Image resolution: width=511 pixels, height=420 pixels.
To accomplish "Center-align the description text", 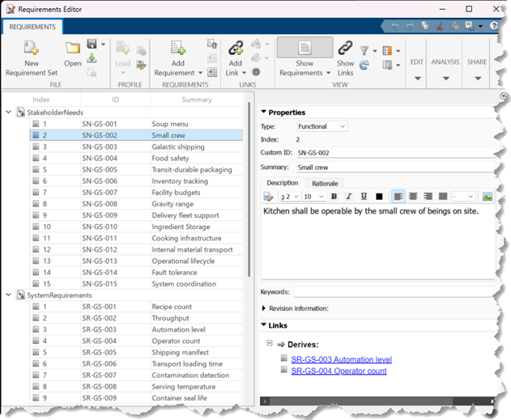I will [413, 197].
